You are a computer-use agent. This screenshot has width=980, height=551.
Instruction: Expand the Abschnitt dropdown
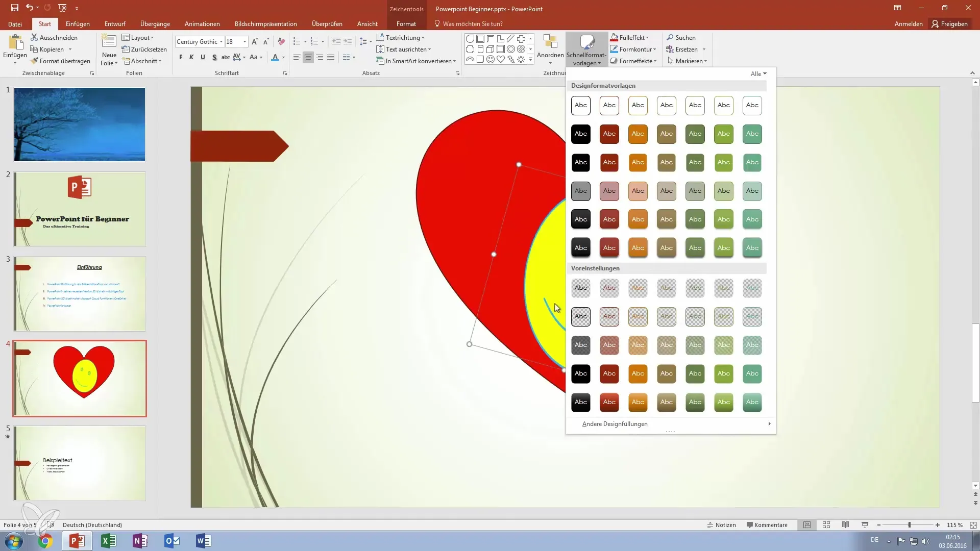tap(142, 61)
